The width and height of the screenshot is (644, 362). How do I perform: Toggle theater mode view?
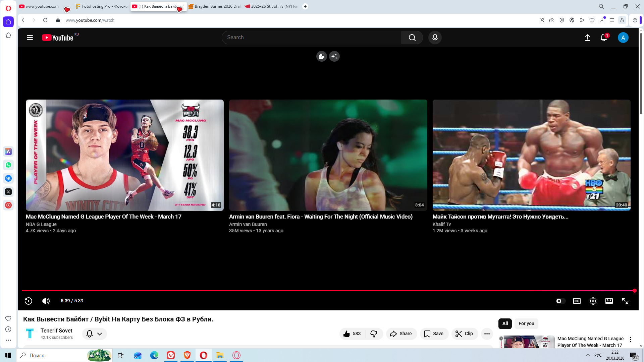click(609, 301)
